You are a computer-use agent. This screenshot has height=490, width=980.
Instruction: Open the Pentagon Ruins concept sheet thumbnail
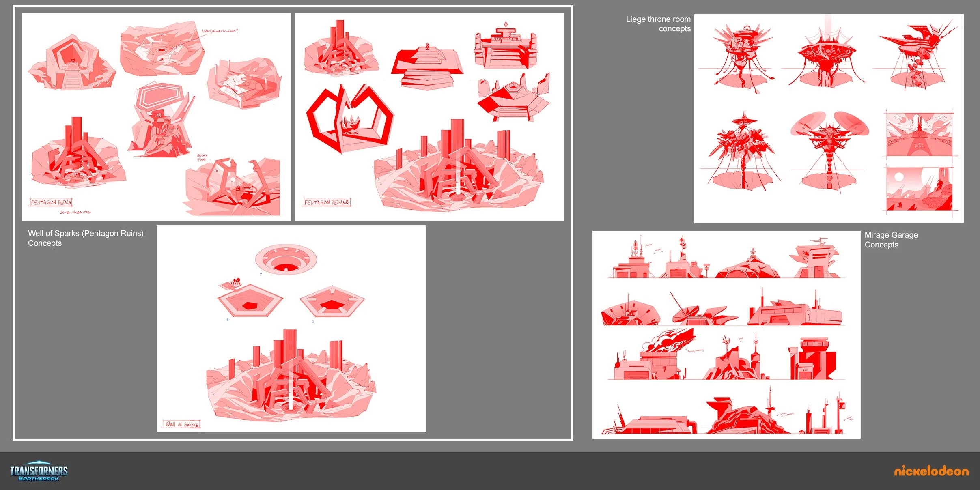click(156, 117)
